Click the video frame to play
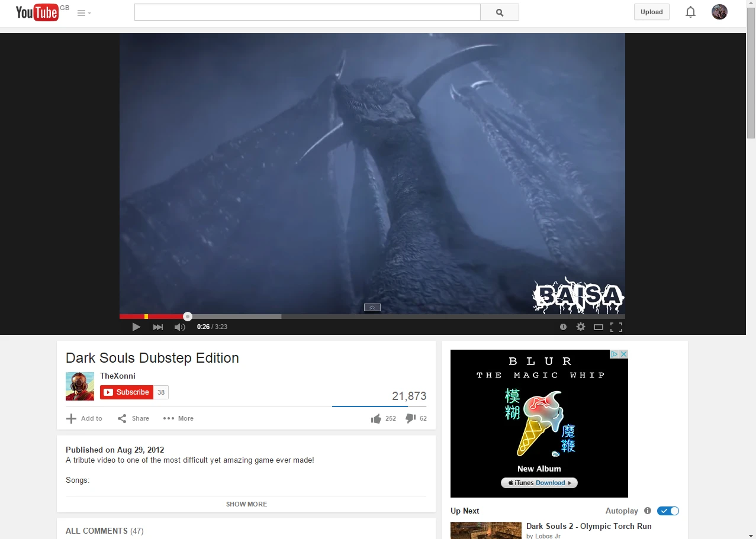 [x=372, y=173]
